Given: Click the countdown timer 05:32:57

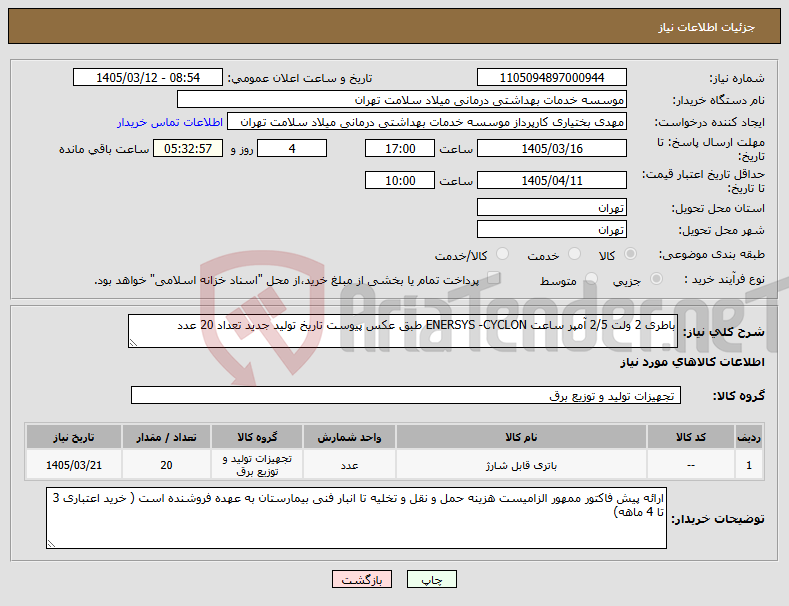Looking at the screenshot, I should 188,148.
